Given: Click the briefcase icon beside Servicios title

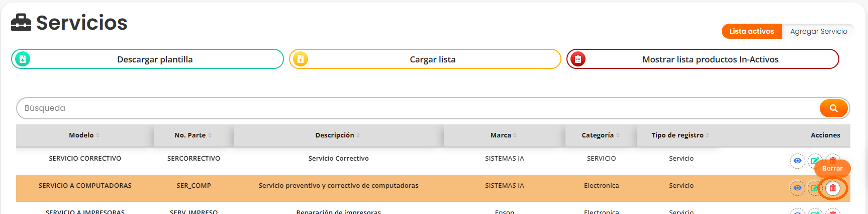Looking at the screenshot, I should coord(21,23).
